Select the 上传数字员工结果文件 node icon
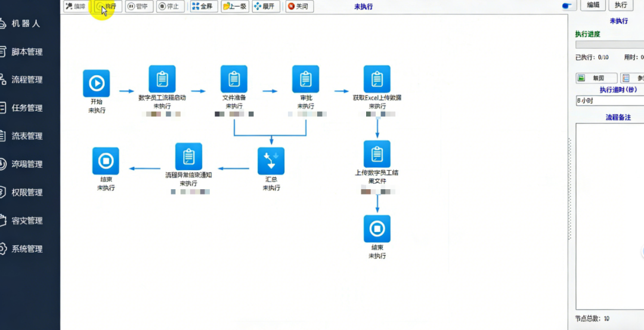 click(377, 154)
